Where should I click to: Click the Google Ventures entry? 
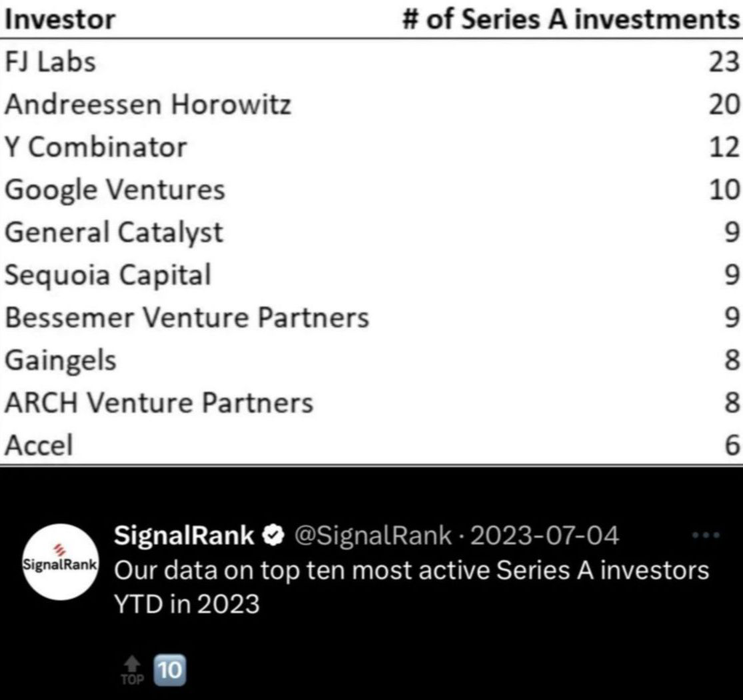[x=115, y=190]
